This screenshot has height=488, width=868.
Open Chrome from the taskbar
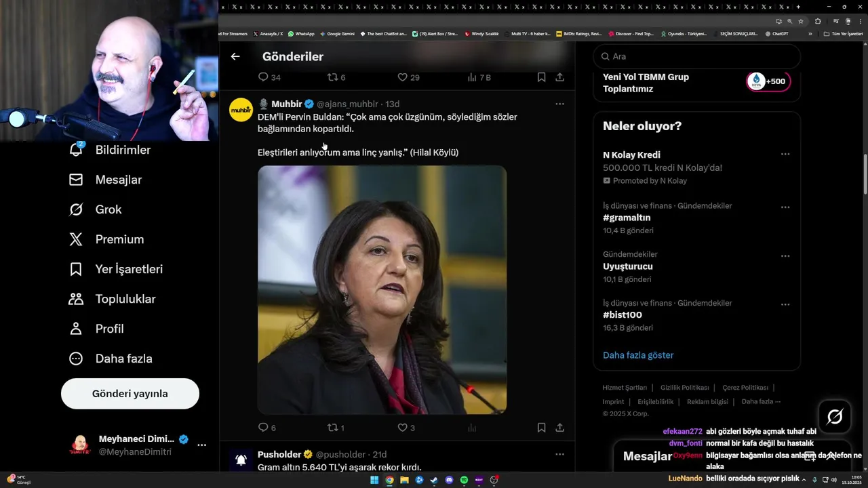pyautogui.click(x=389, y=480)
